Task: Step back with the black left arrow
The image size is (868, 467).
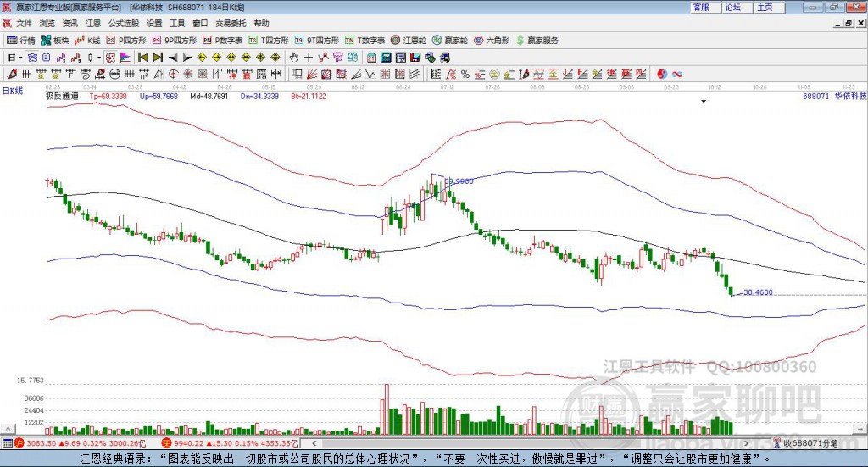Action: pos(173,58)
